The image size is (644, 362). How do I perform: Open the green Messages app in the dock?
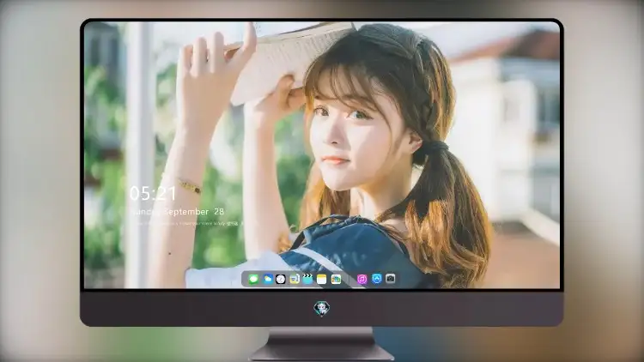253,280
